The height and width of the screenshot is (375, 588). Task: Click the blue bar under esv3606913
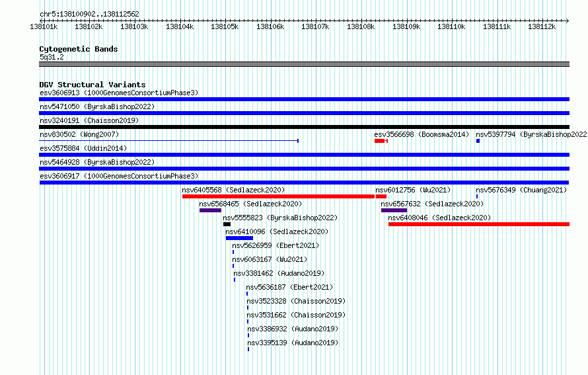pos(304,99)
